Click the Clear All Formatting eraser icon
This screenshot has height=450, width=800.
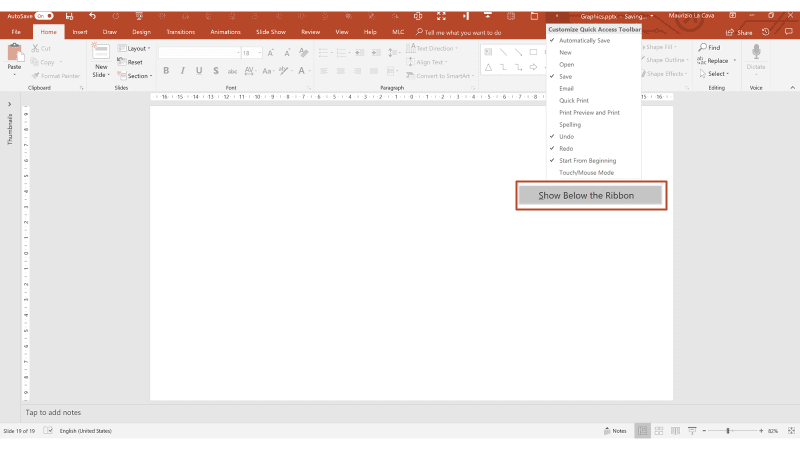pos(304,53)
